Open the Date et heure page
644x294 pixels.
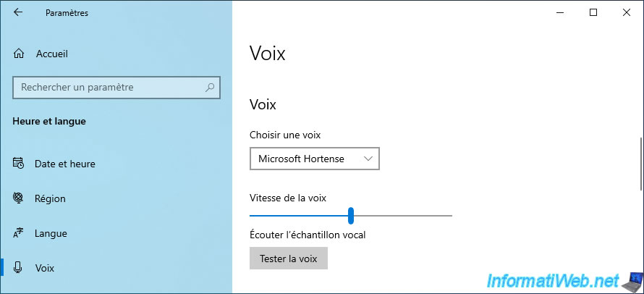coord(64,164)
